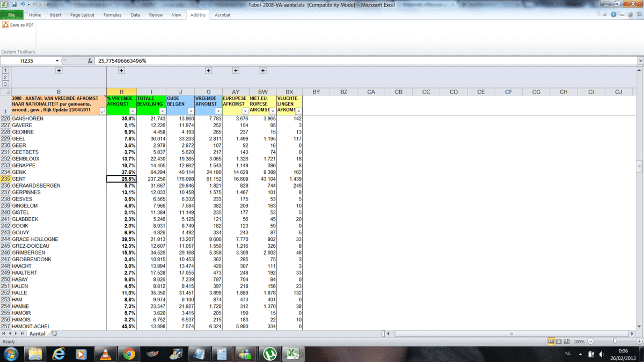Switch to the Acrobat ribbon tab

click(222, 15)
